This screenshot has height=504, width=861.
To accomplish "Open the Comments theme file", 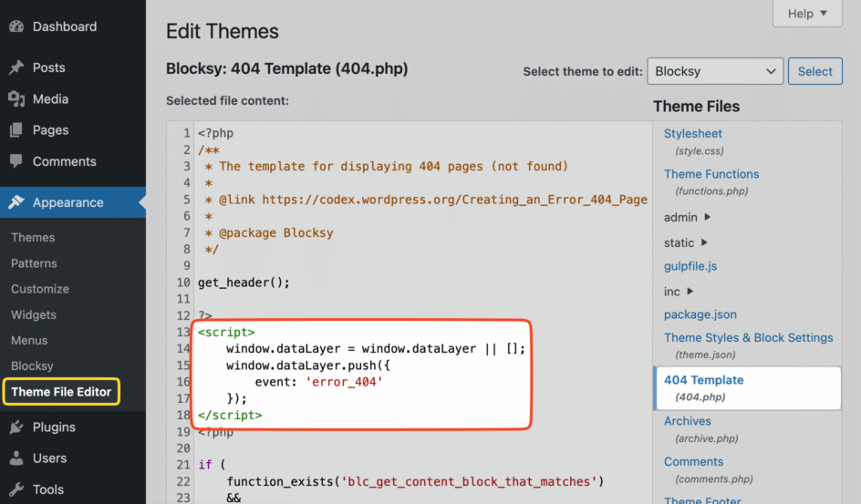I will [693, 461].
